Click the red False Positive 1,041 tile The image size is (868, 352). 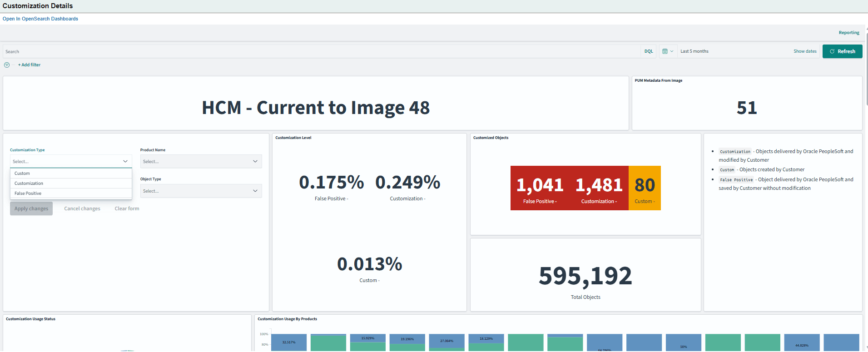pos(540,188)
